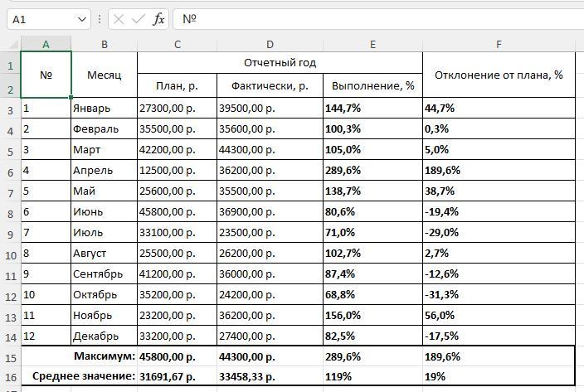Viewport: 584px width, 392px height.
Task: Click the formula bar input showing №
Action: point(378,19)
